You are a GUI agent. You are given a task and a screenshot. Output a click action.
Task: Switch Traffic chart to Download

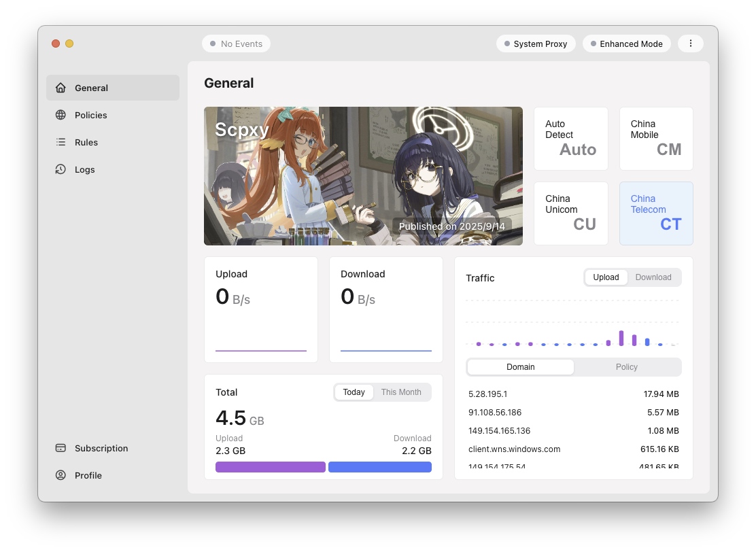click(x=653, y=277)
